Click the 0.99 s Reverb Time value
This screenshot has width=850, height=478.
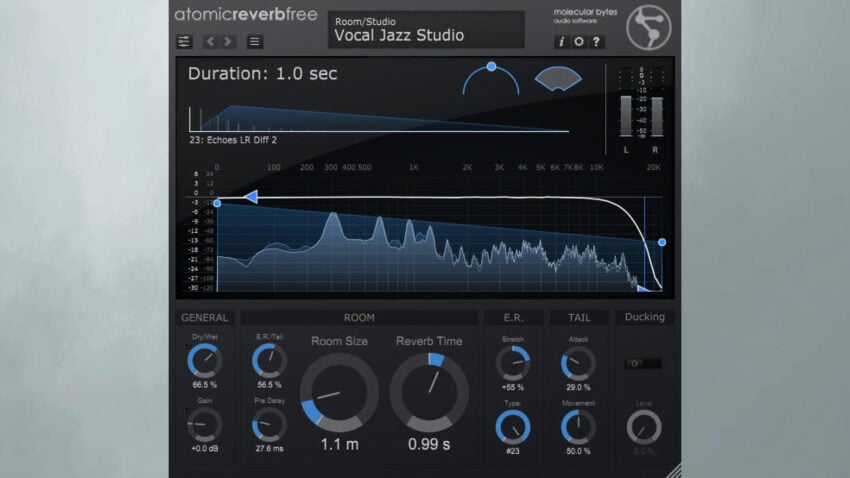(x=429, y=444)
